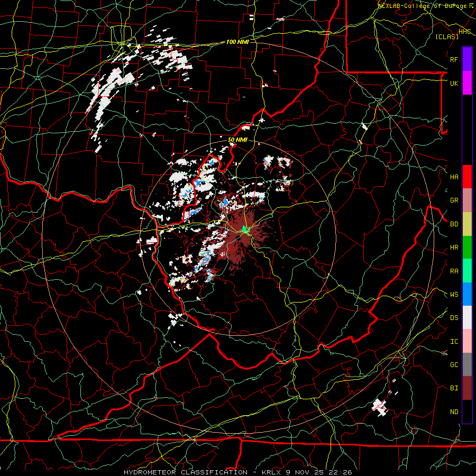This screenshot has height=476, width=476.
Task: Click the 50 NMI range ring label
Action: coord(237,140)
